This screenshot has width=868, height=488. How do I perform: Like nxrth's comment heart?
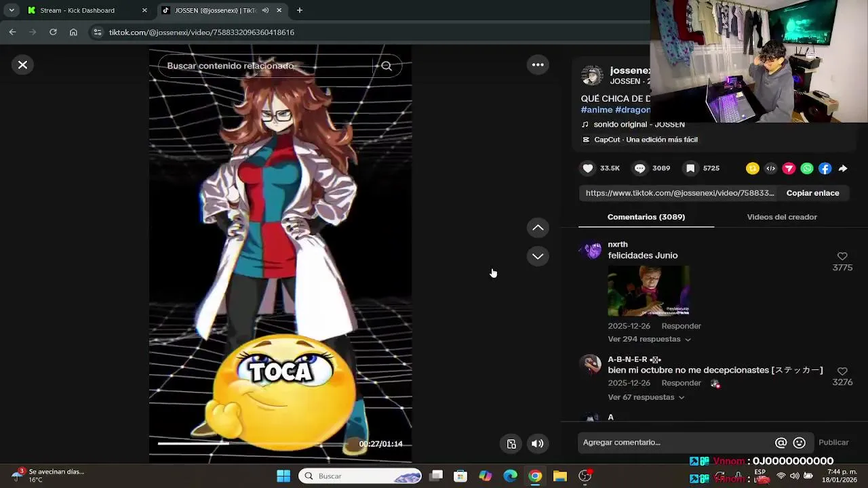[842, 256]
